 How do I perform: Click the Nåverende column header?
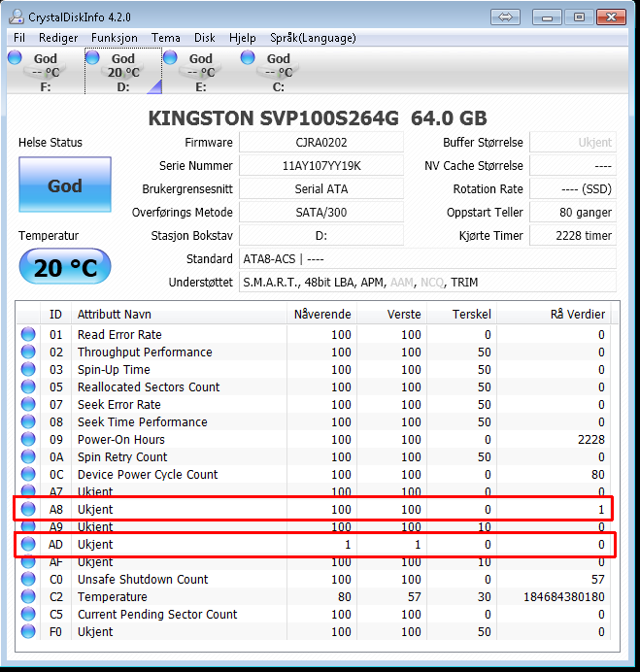coord(321,314)
